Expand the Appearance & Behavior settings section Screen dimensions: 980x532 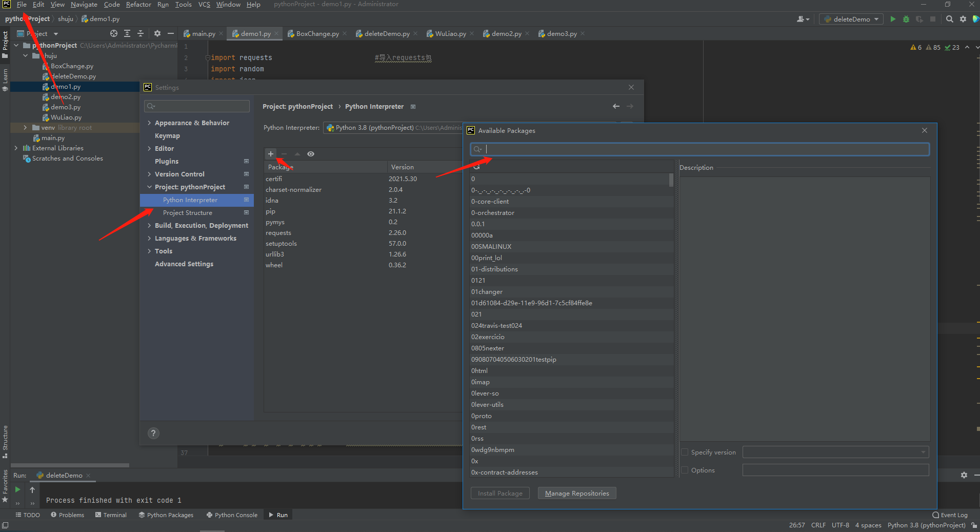pos(149,123)
